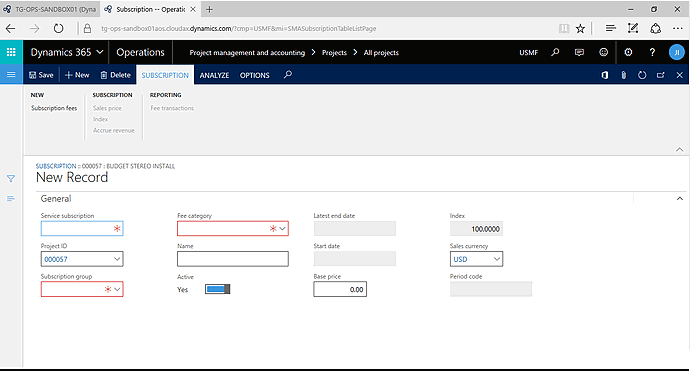The width and height of the screenshot is (690, 371).
Task: Expand the Sales currency dropdown
Action: pos(497,259)
